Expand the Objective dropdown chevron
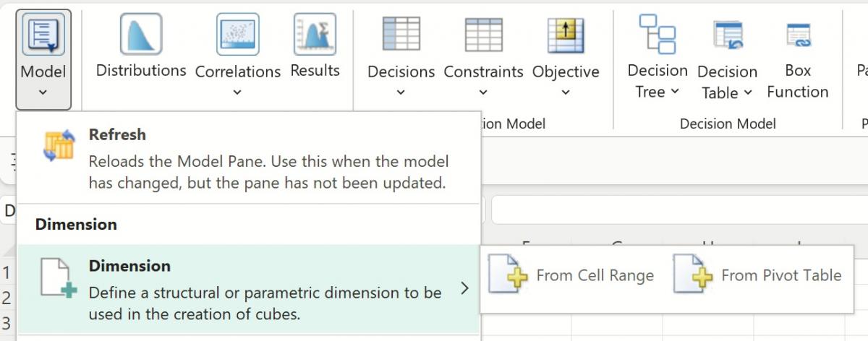Viewport: 868px width, 341px height. [566, 92]
